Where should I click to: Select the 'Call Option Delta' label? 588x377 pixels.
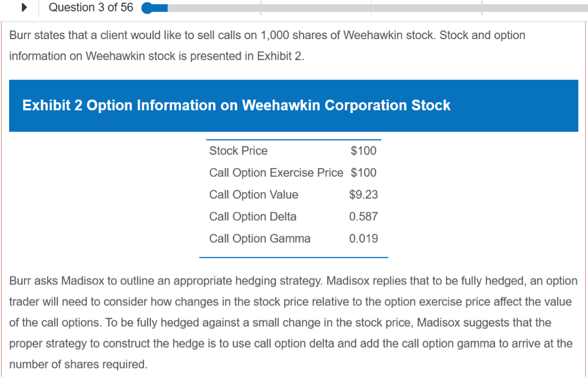click(x=253, y=217)
